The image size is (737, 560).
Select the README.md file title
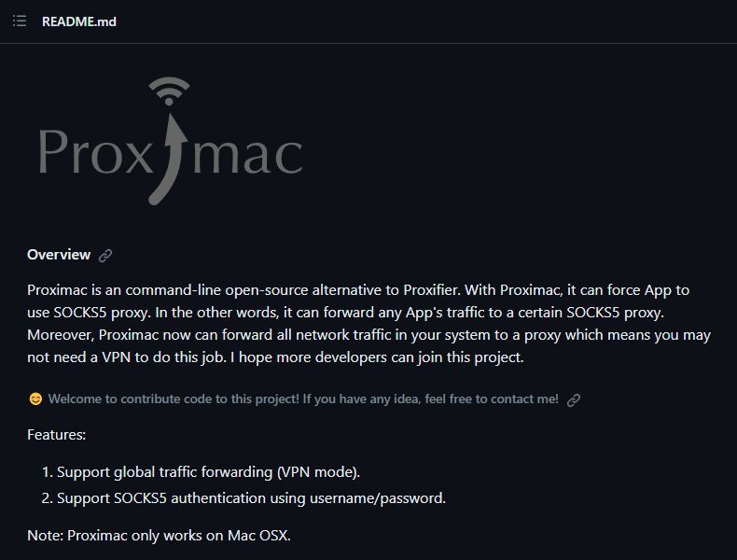(x=79, y=21)
